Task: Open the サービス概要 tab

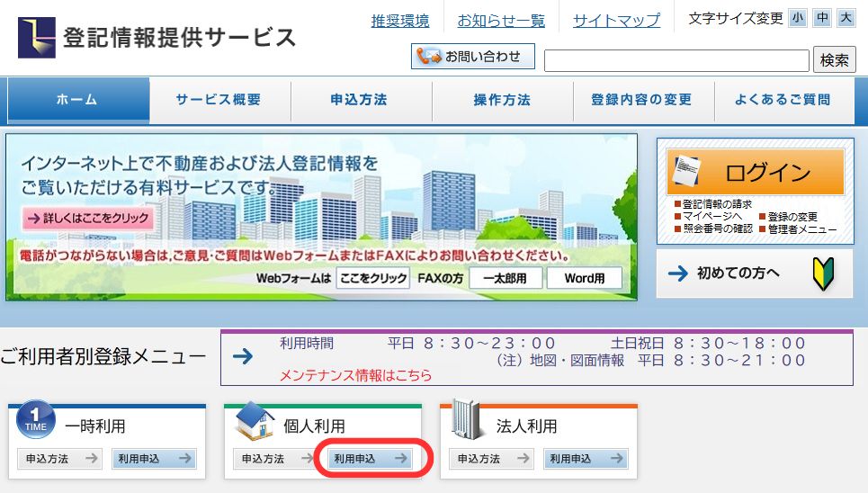Action: click(x=219, y=100)
